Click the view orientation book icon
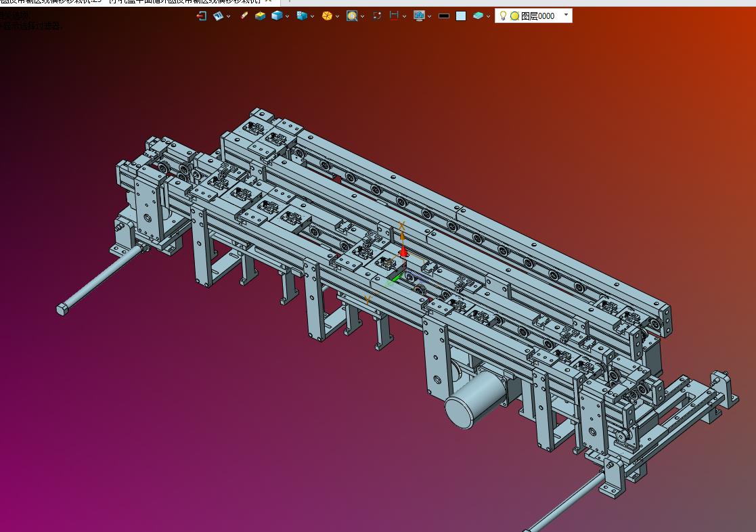756x532 pixels. tap(219, 16)
